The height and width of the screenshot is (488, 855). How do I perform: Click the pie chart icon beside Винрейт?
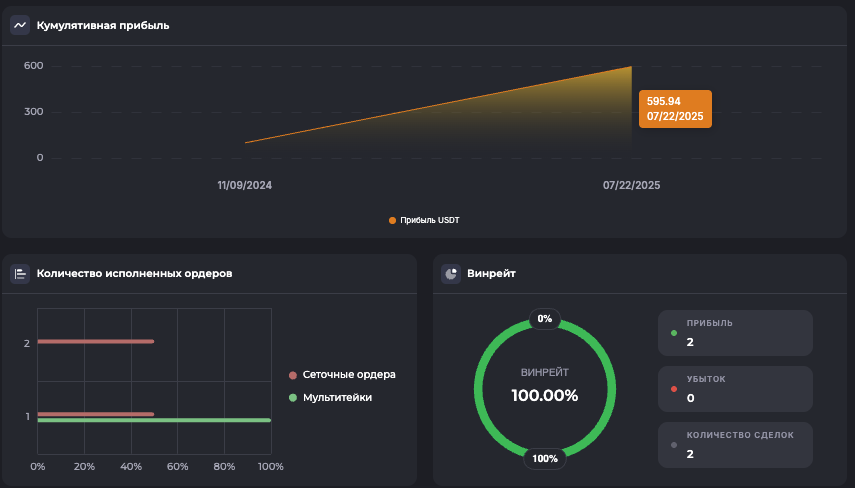[x=451, y=273]
